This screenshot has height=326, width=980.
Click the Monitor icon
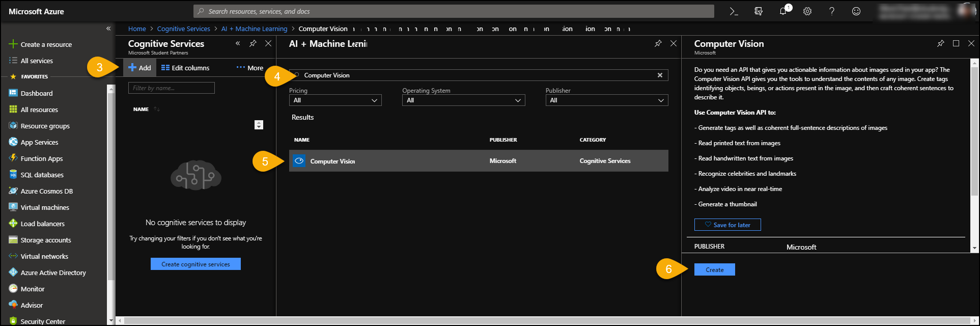13,288
